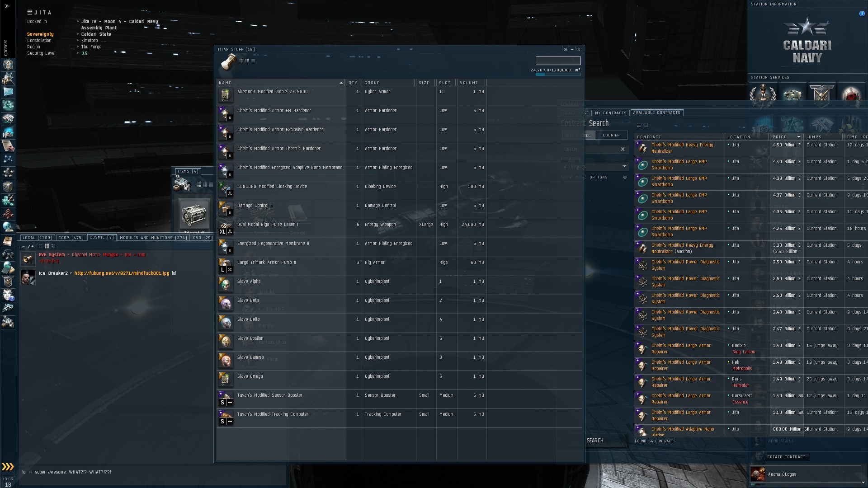The image size is (868, 488).
Task: Open the EVE Mail sidebar icon
Action: [8, 92]
